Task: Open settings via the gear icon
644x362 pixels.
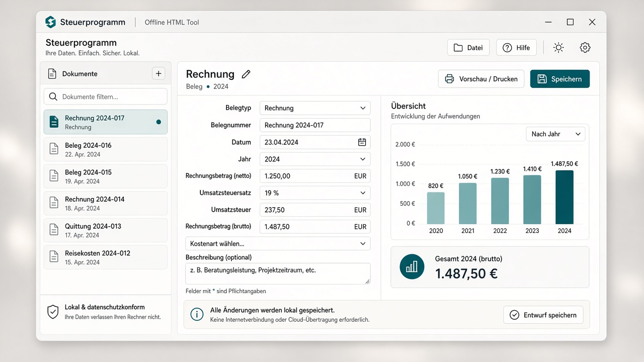Action: (x=585, y=47)
